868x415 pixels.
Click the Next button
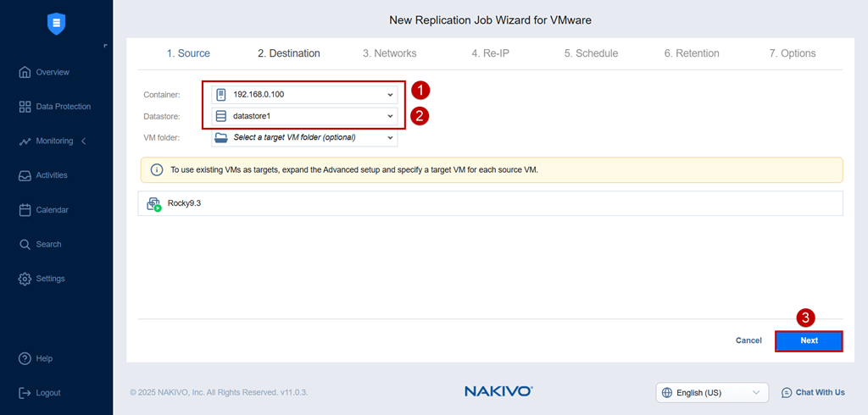(809, 340)
